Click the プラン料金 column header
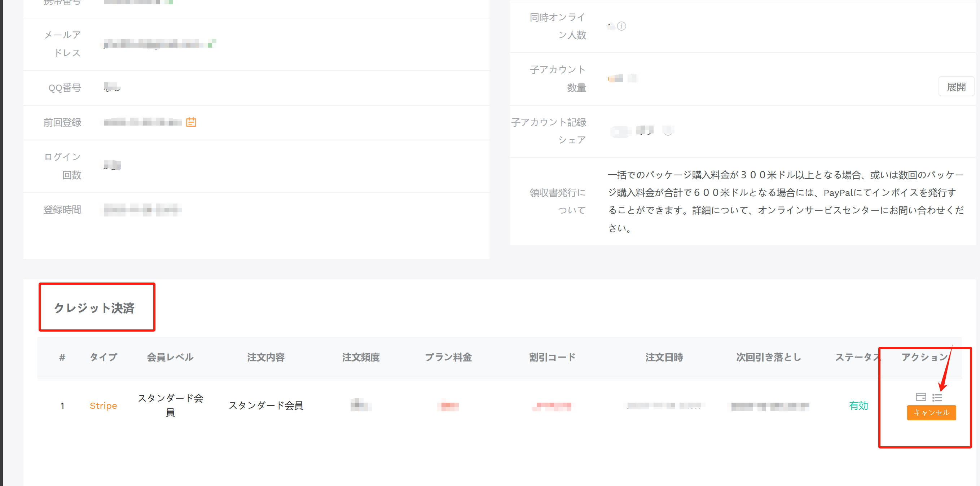 [x=448, y=357]
